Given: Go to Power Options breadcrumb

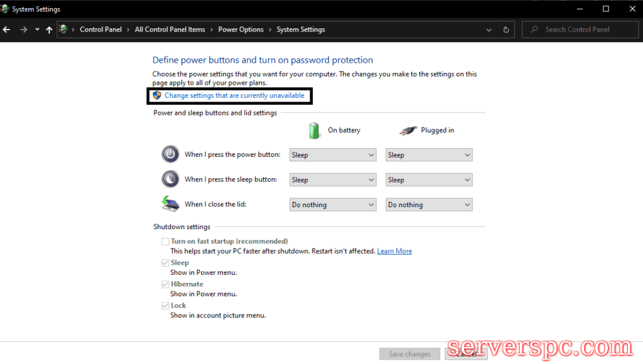Looking at the screenshot, I should (x=240, y=29).
